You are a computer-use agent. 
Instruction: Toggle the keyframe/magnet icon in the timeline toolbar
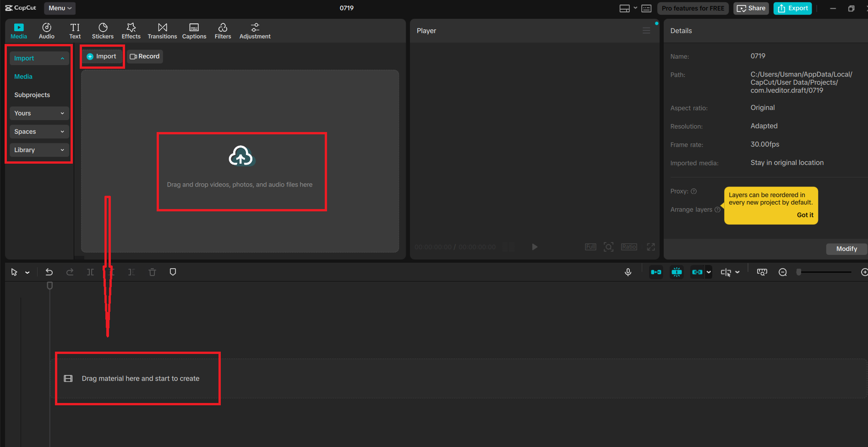coord(677,271)
